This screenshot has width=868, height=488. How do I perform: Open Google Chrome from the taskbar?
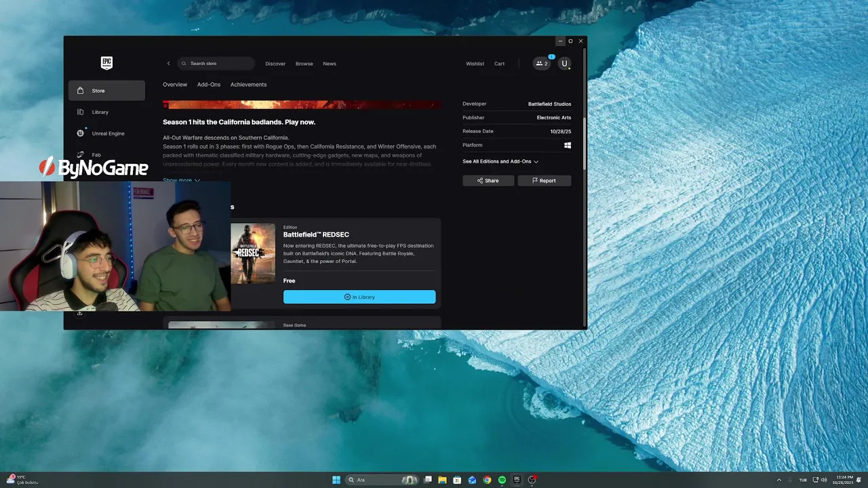click(x=487, y=480)
